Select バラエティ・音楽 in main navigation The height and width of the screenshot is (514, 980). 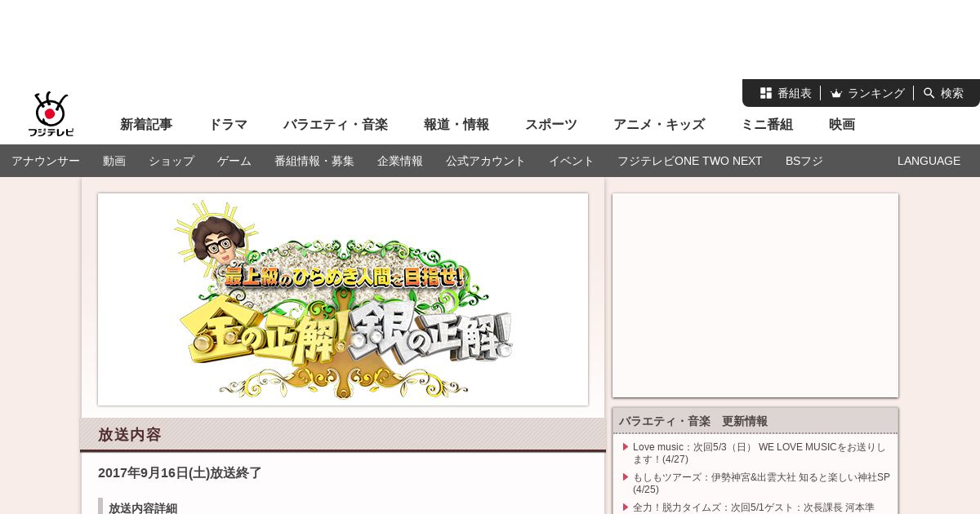click(336, 125)
